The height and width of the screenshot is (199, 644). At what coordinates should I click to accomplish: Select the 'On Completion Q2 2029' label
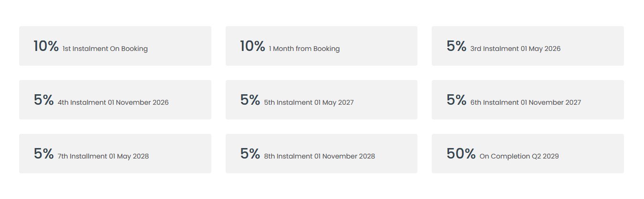519,156
